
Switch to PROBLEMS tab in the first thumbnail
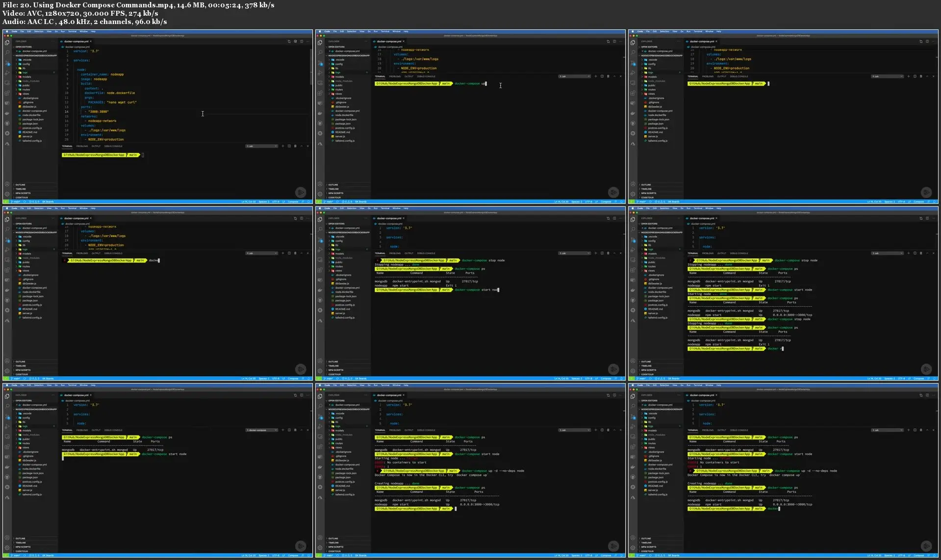tap(82, 146)
